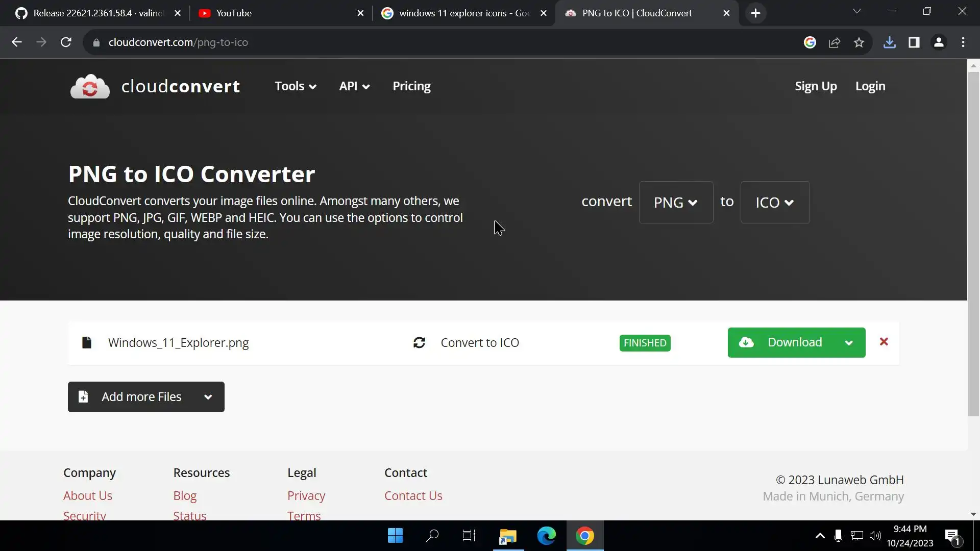Reload the page via the refresh icon
This screenshot has width=980, height=551.
(66, 42)
